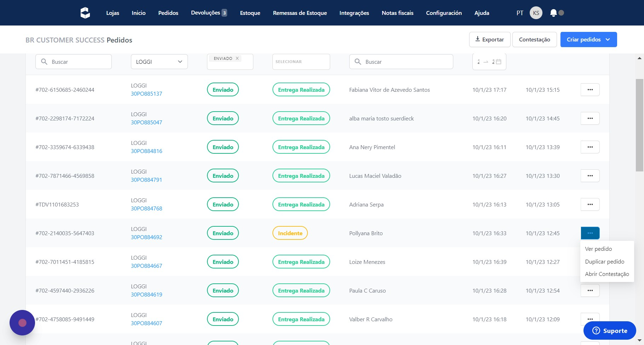Remove the ENVIADO filter tag
The height and width of the screenshot is (345, 644).
pos(237,58)
